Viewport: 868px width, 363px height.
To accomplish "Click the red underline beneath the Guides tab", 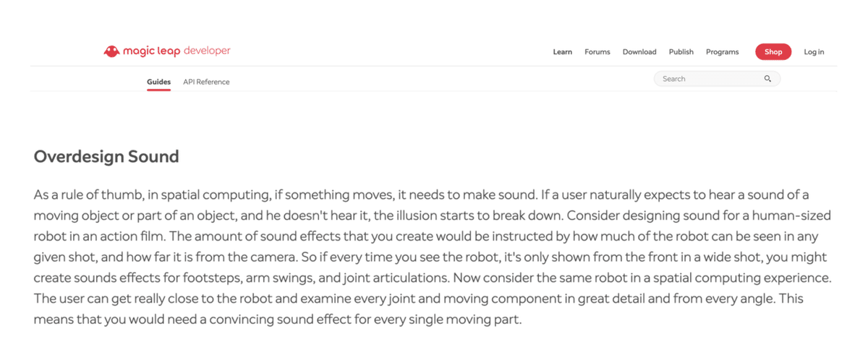I will 158,91.
